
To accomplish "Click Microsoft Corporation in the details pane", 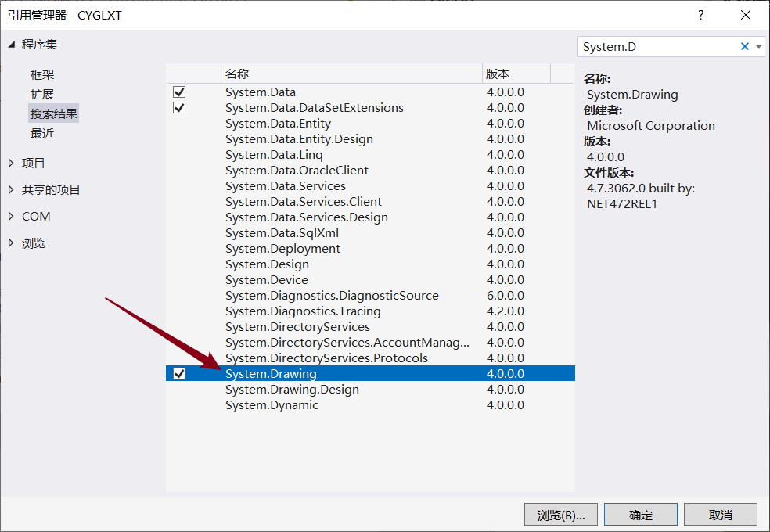I will coord(651,126).
